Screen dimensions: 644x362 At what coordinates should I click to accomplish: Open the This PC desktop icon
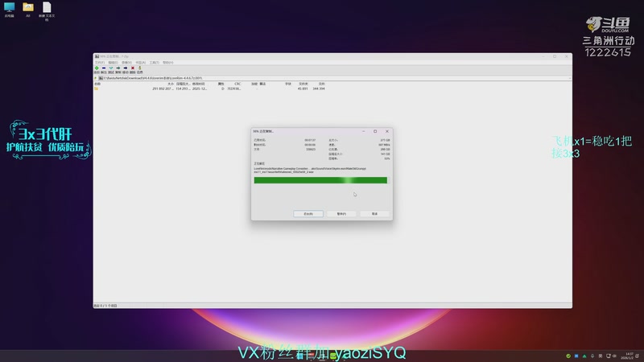(x=9, y=7)
